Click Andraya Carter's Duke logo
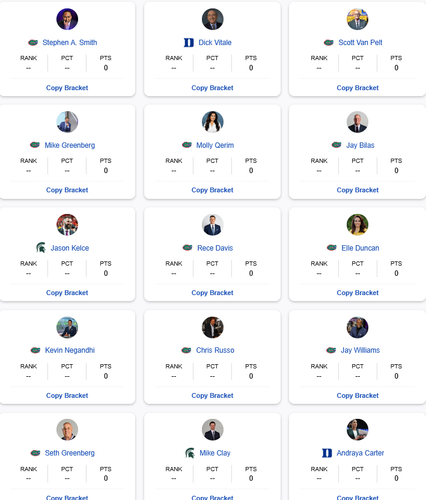This screenshot has height=500, width=426. [x=327, y=453]
